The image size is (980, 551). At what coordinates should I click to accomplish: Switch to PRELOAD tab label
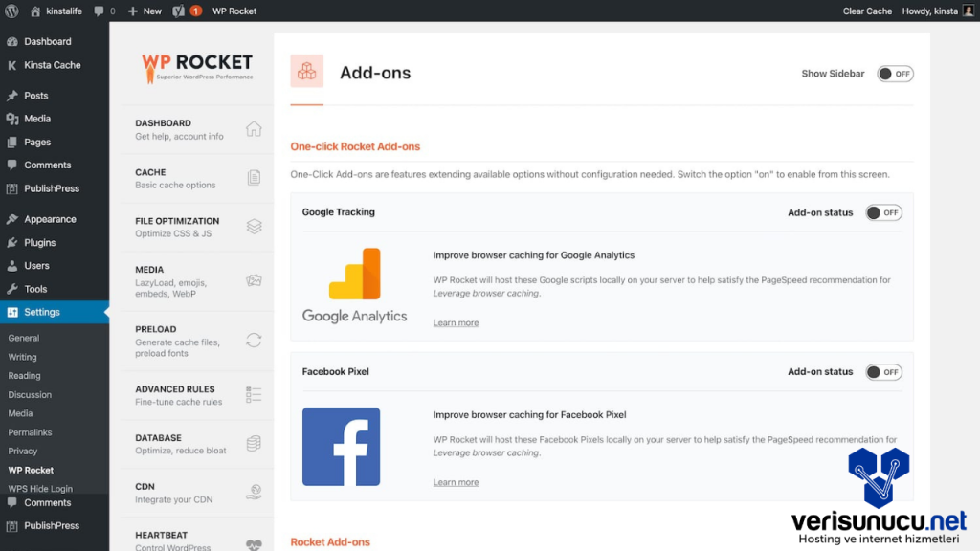[156, 329]
